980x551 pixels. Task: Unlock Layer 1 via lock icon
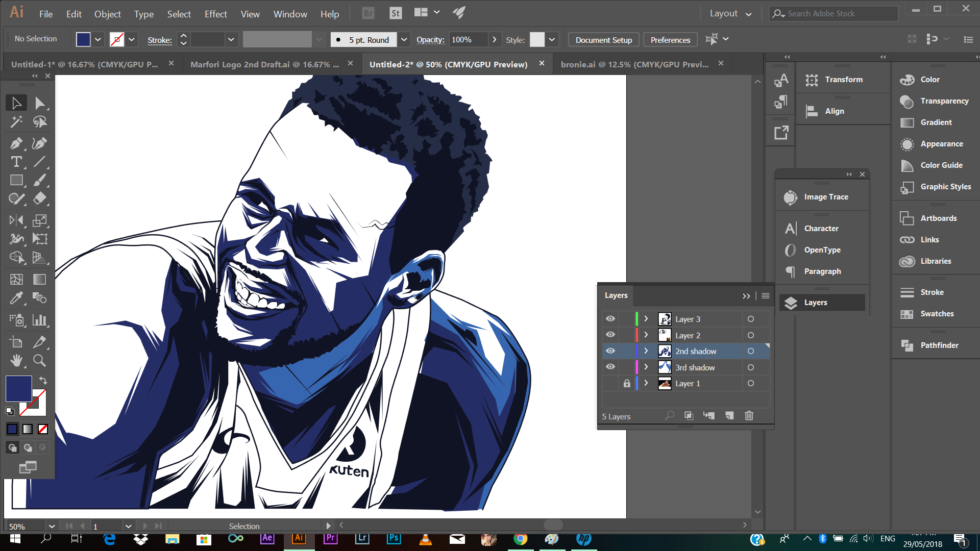[x=627, y=383]
